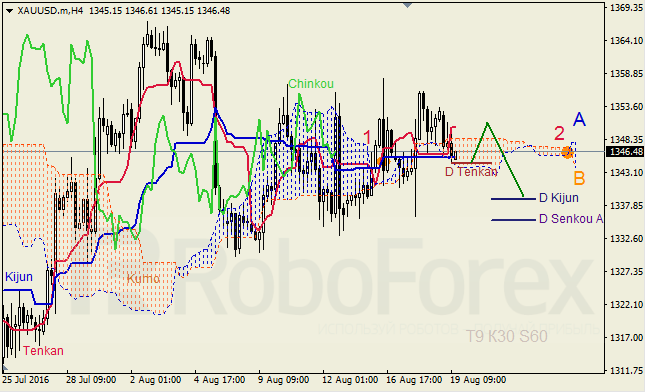
Task: Click the orange circle marker near label 2
Action: coord(567,153)
